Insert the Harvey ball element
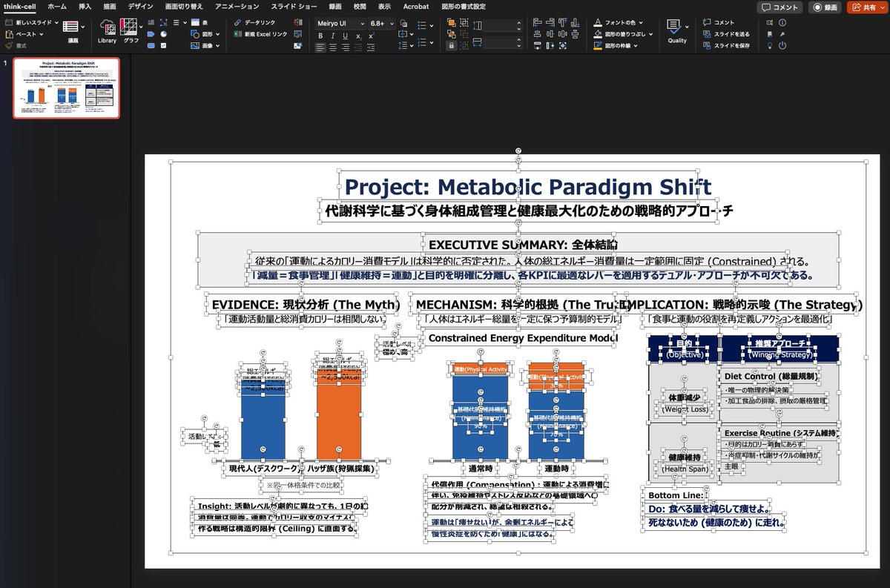 [163, 33]
